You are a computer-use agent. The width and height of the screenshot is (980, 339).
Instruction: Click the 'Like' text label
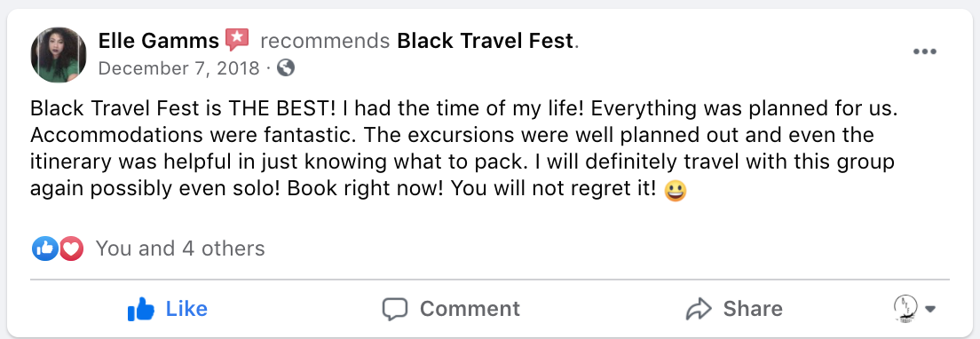pyautogui.click(x=186, y=309)
